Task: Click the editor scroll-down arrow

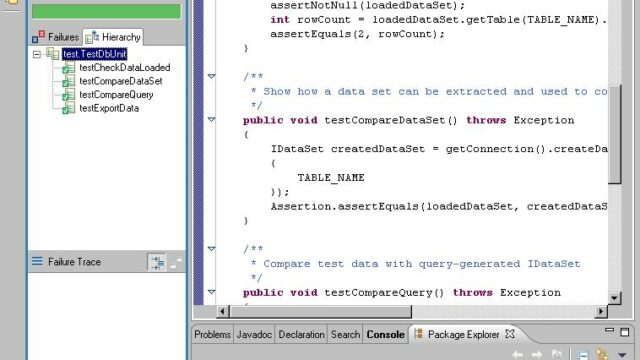Action: [x=615, y=298]
